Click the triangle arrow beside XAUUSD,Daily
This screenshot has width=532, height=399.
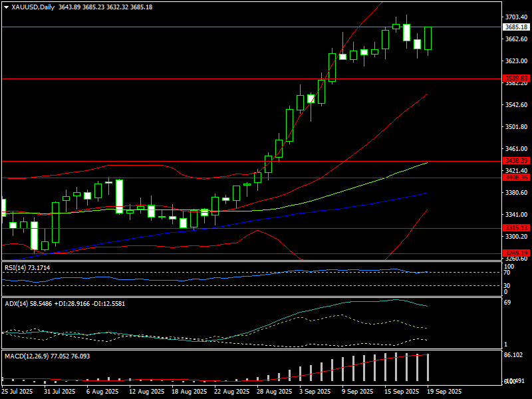[x=6, y=7]
